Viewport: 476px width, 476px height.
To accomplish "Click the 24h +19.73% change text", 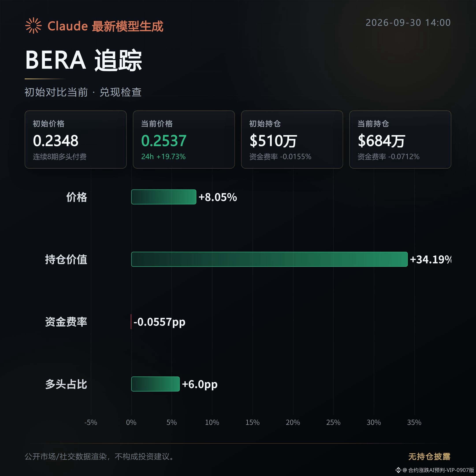I will (x=163, y=157).
